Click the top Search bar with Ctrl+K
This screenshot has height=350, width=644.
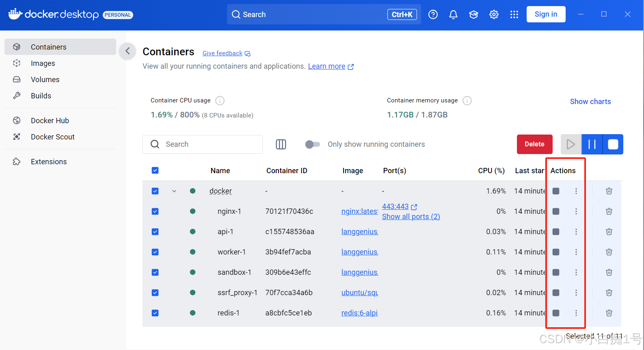(x=324, y=15)
